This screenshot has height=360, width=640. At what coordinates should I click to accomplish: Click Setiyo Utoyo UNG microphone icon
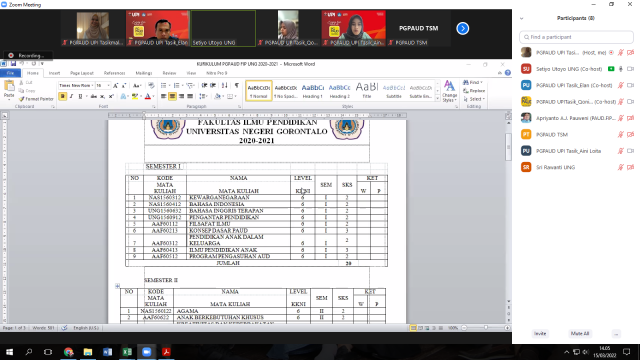pyautogui.click(x=621, y=69)
